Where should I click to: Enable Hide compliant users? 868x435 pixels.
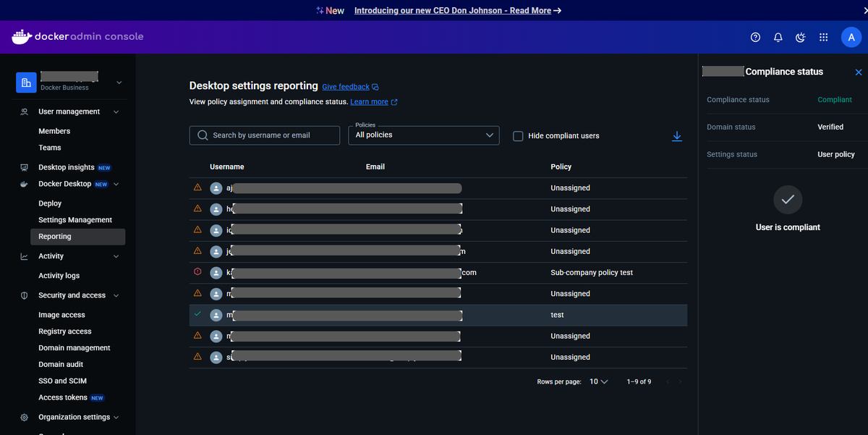pos(518,135)
